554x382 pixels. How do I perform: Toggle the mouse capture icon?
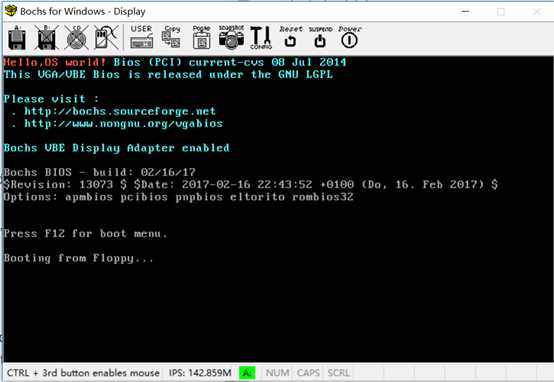coord(106,37)
